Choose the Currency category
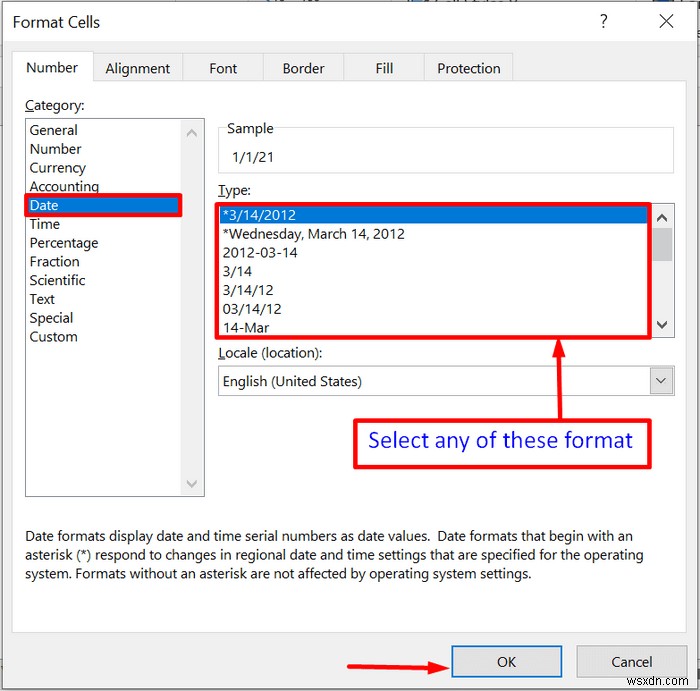This screenshot has width=700, height=691. [x=104, y=167]
